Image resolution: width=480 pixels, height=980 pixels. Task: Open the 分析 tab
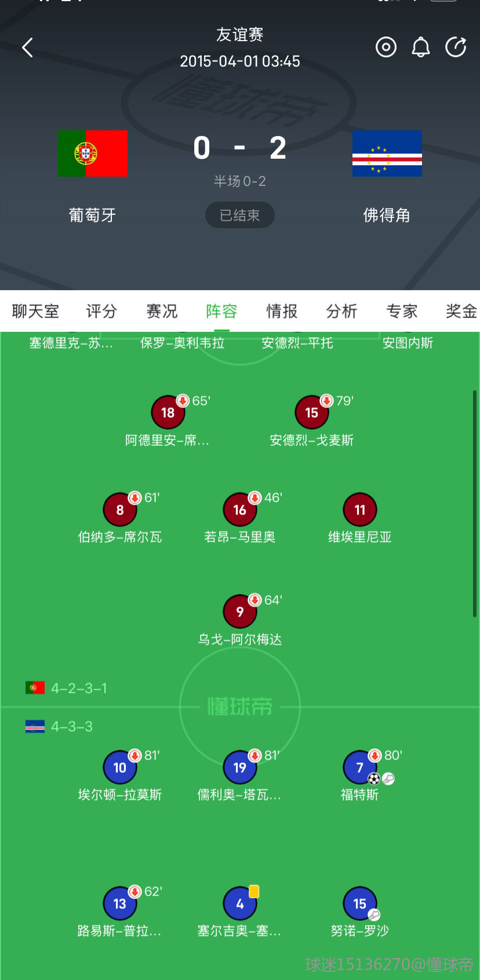tap(341, 311)
